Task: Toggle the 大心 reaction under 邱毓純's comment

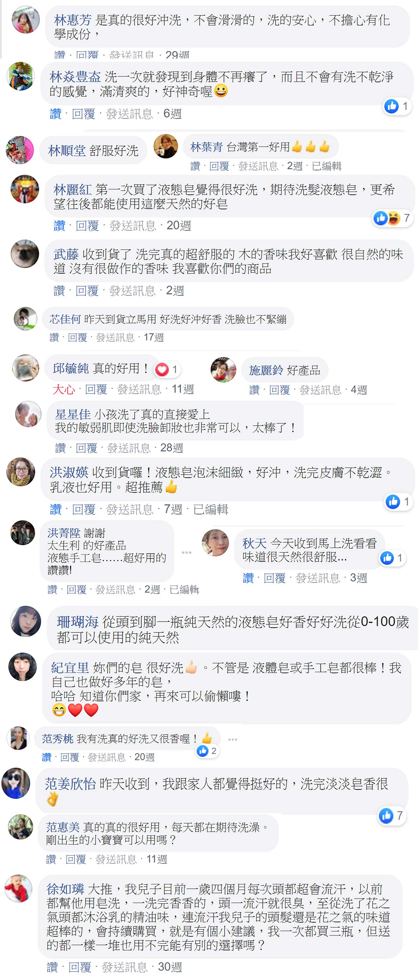Action: tap(64, 389)
